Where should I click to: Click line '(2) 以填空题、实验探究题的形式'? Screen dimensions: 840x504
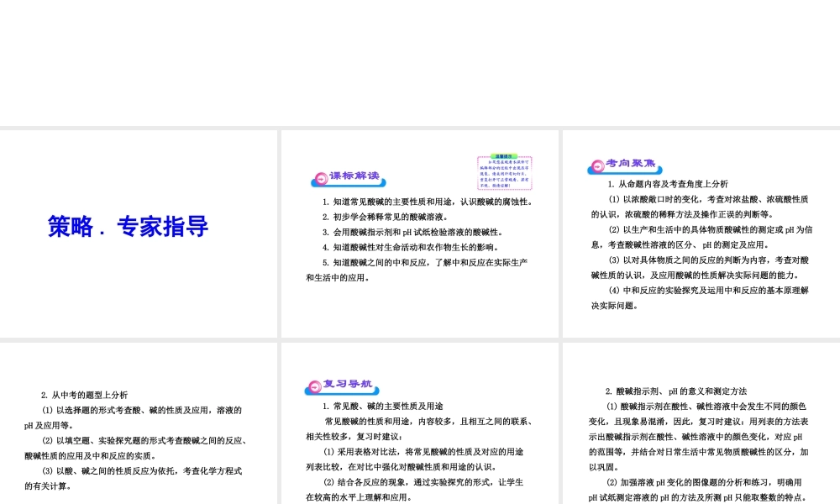pyautogui.click(x=145, y=440)
